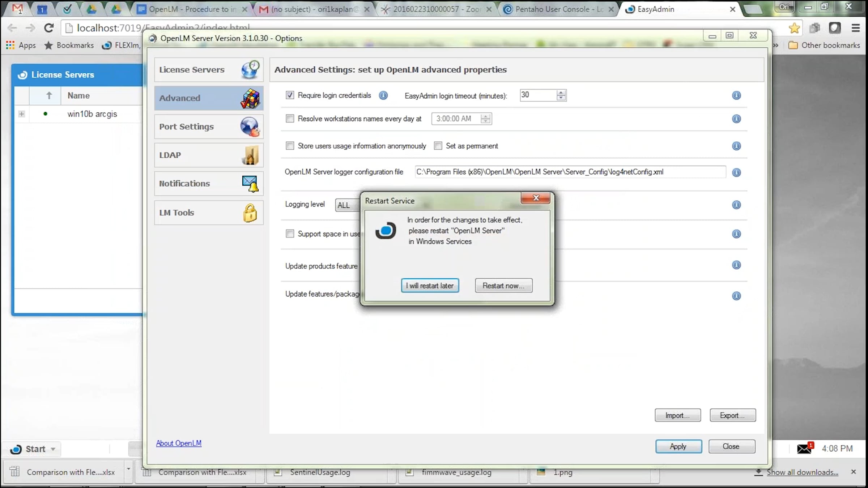
Task: Click info icon beside Require login credentials
Action: point(383,95)
